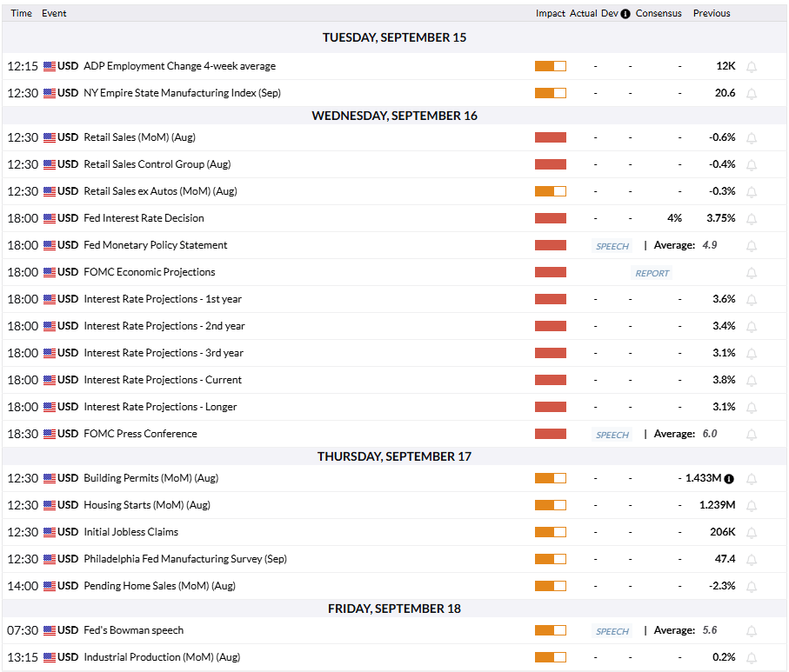Click the US flag icon beside NY Empire State
This screenshot has width=789, height=672.
tap(50, 93)
